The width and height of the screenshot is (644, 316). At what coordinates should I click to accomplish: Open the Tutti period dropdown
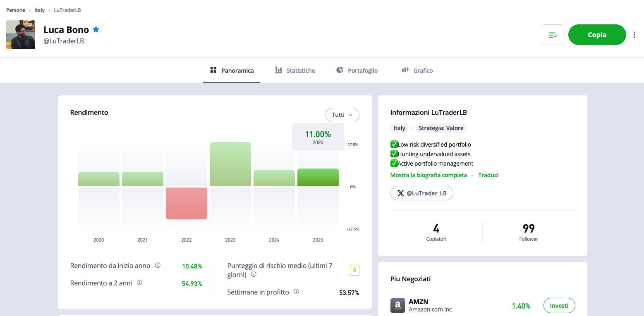pos(342,115)
